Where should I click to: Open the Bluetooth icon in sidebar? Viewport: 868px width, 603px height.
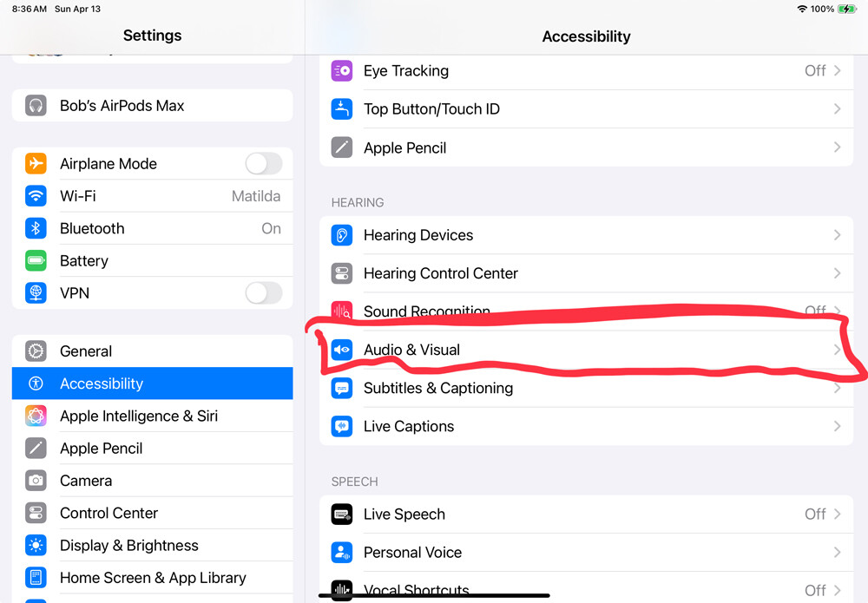pos(36,228)
